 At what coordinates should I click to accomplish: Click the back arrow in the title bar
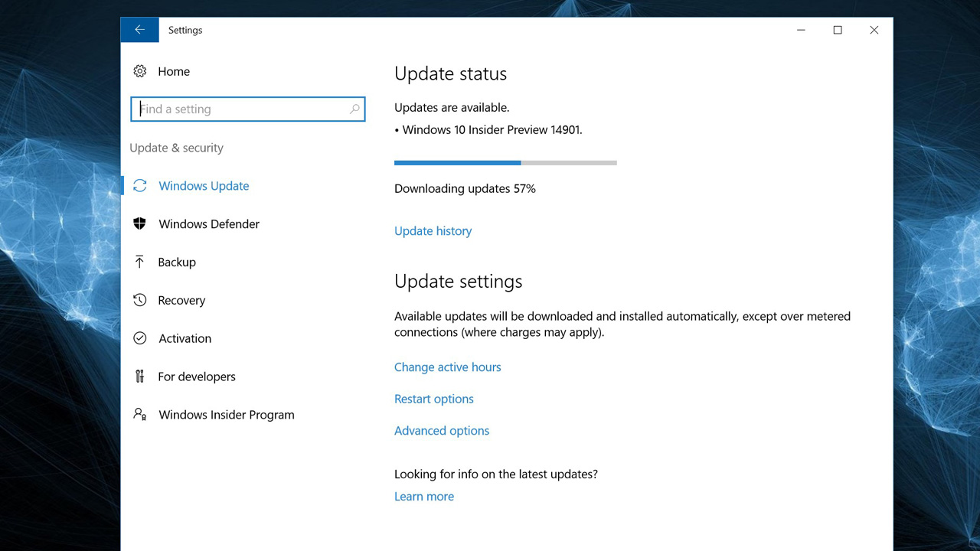139,29
